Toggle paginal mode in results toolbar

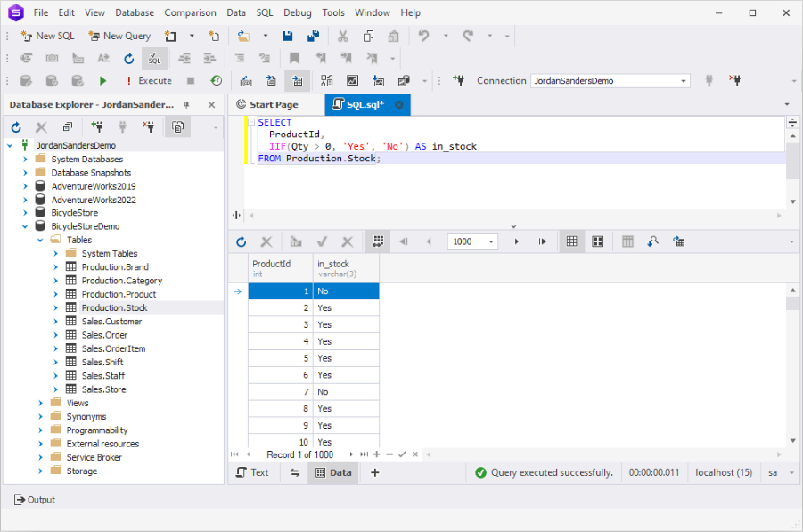[x=378, y=241]
